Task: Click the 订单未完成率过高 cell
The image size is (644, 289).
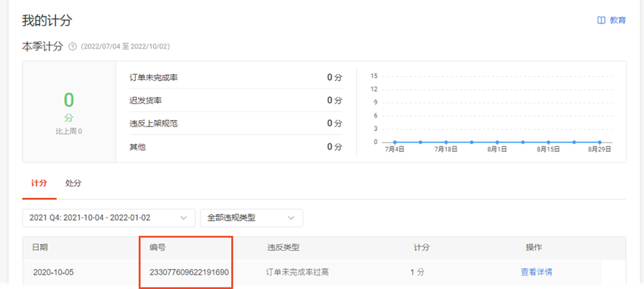Action: tap(297, 272)
